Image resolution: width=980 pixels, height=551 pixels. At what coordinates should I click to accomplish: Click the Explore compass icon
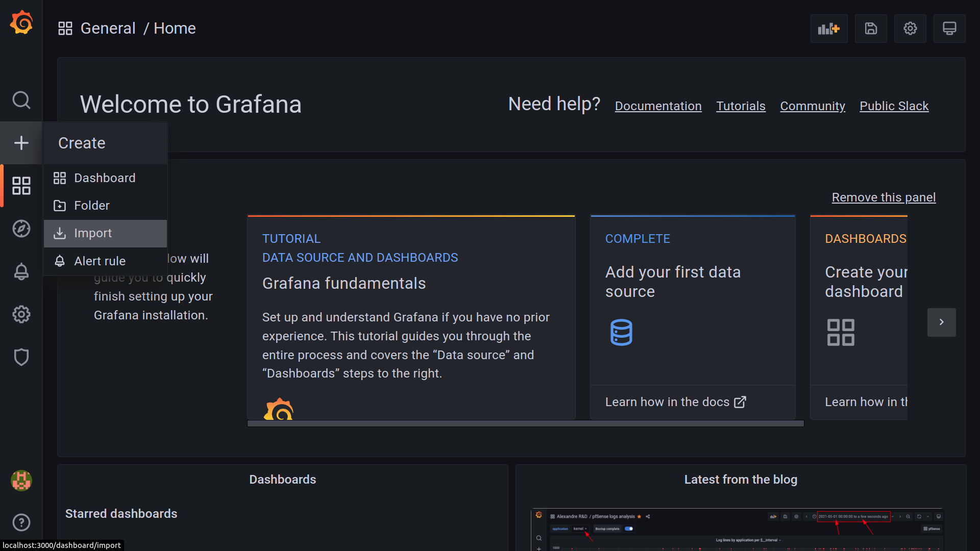(x=21, y=229)
